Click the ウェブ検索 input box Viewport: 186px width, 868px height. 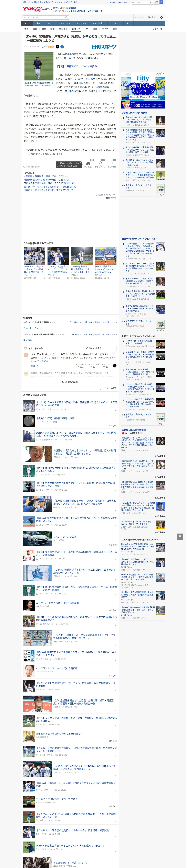coord(140,2)
